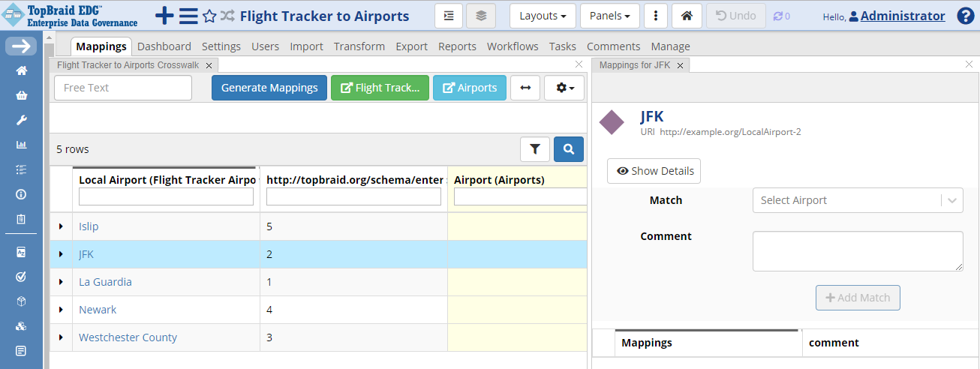Open the La Guardia link
Screen dimensions: 980x369
click(105, 282)
